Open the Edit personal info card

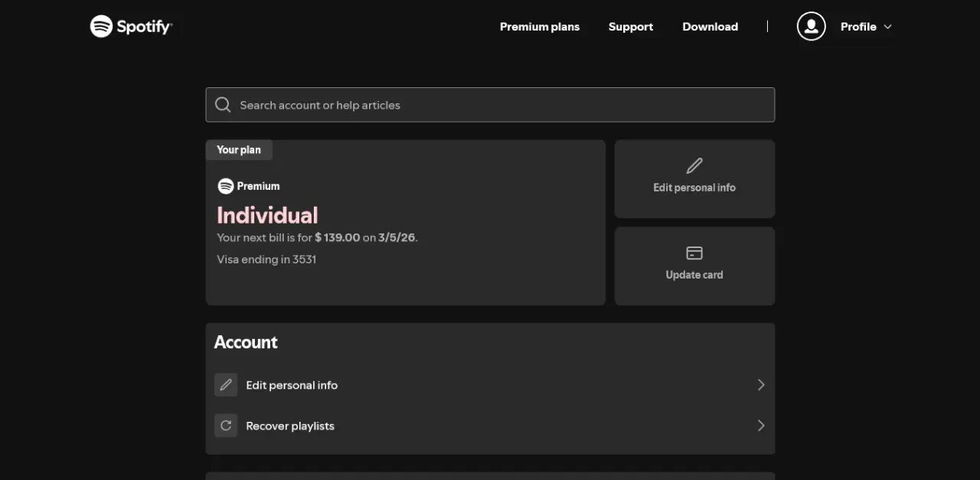[x=694, y=178]
